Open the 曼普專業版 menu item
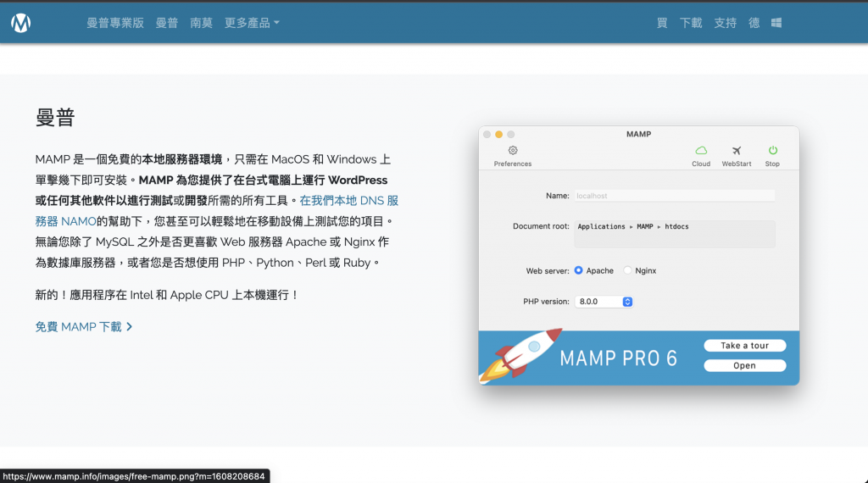The height and width of the screenshot is (483, 868). click(115, 23)
